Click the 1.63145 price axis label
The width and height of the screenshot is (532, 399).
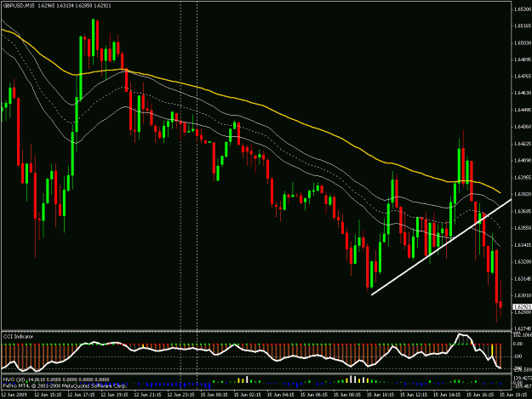[523, 279]
